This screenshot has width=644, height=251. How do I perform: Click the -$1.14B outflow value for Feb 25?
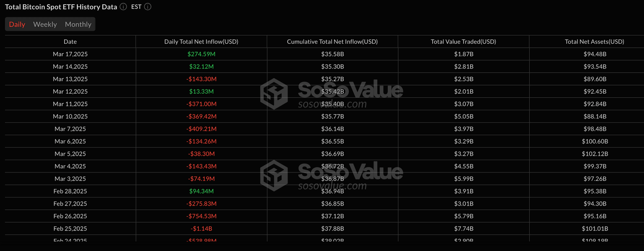point(201,228)
